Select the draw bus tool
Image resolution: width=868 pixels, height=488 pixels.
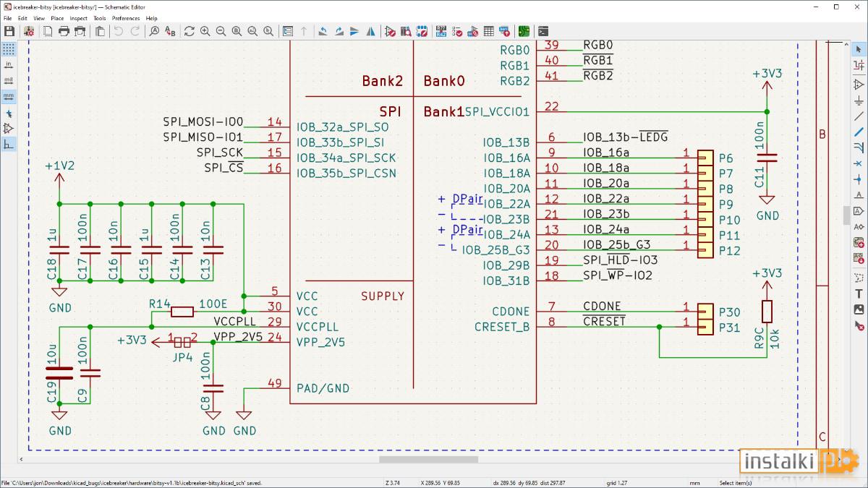(x=859, y=132)
